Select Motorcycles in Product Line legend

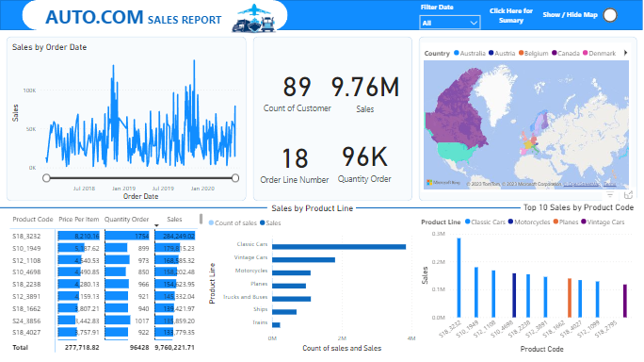tap(529, 222)
